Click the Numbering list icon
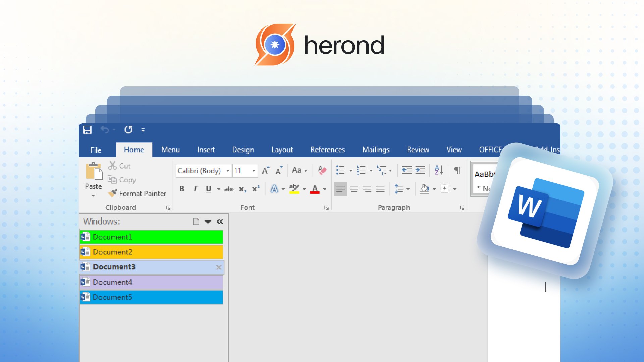The image size is (644, 362). pos(361,170)
